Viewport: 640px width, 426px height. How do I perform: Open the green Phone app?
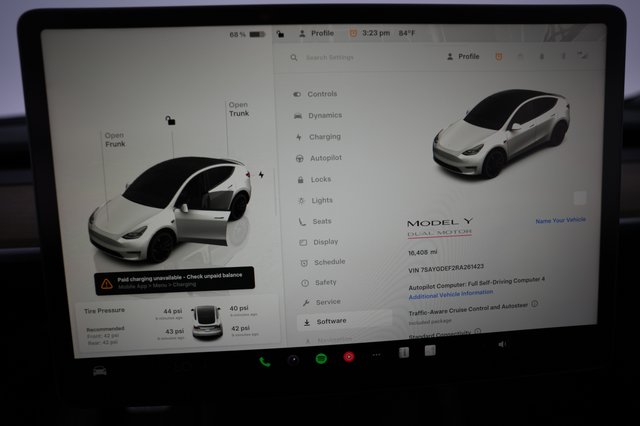pos(264,362)
